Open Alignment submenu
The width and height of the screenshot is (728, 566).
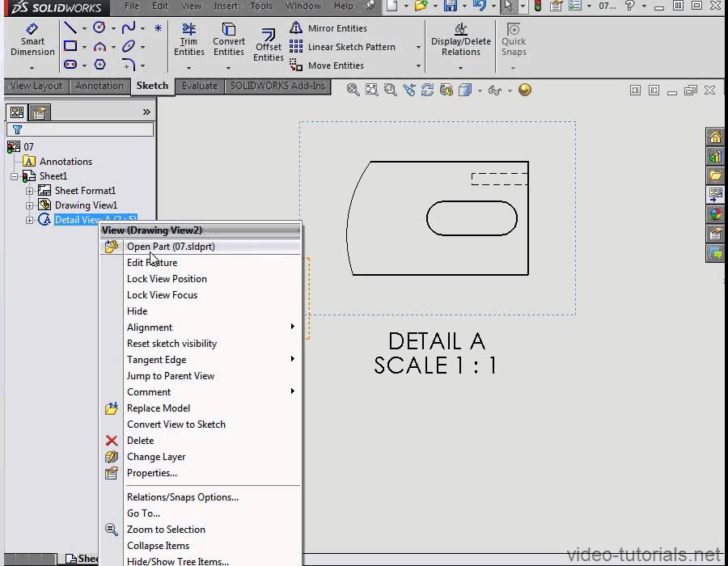pos(200,327)
